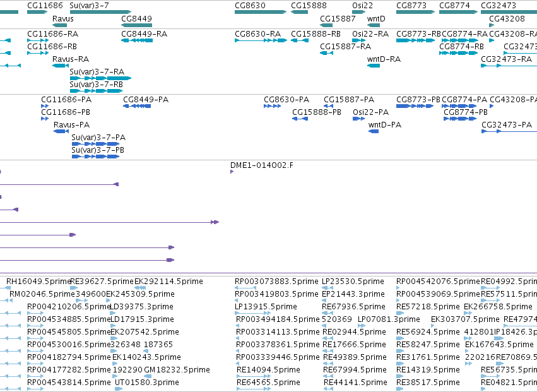Click the CG15887-PA protein label
The width and height of the screenshot is (537, 392).
click(x=349, y=100)
